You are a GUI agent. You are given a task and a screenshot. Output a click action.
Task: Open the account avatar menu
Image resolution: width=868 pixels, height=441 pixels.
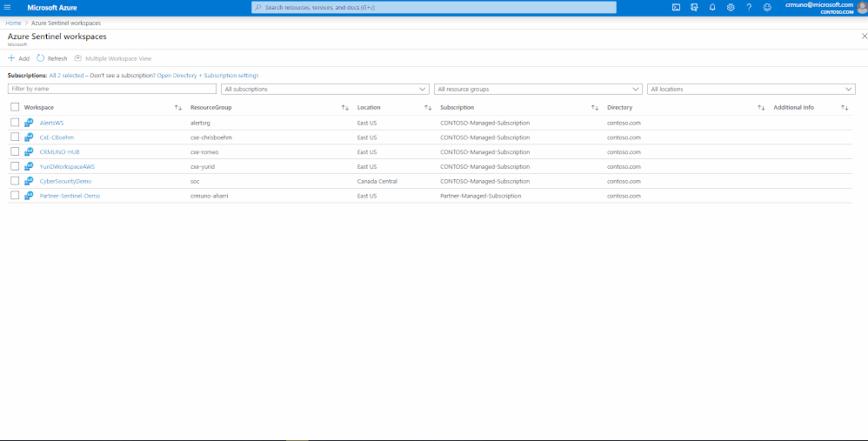[x=862, y=7]
